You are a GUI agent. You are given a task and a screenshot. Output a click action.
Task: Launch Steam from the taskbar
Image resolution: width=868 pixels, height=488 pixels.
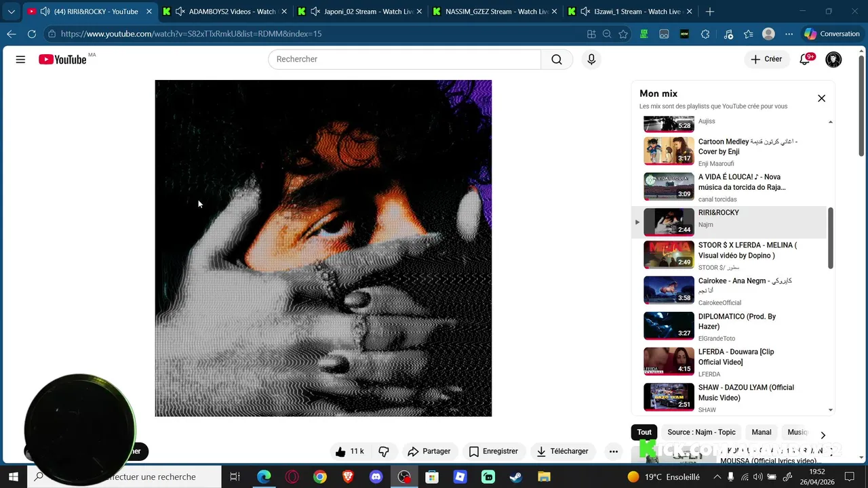[x=516, y=476]
